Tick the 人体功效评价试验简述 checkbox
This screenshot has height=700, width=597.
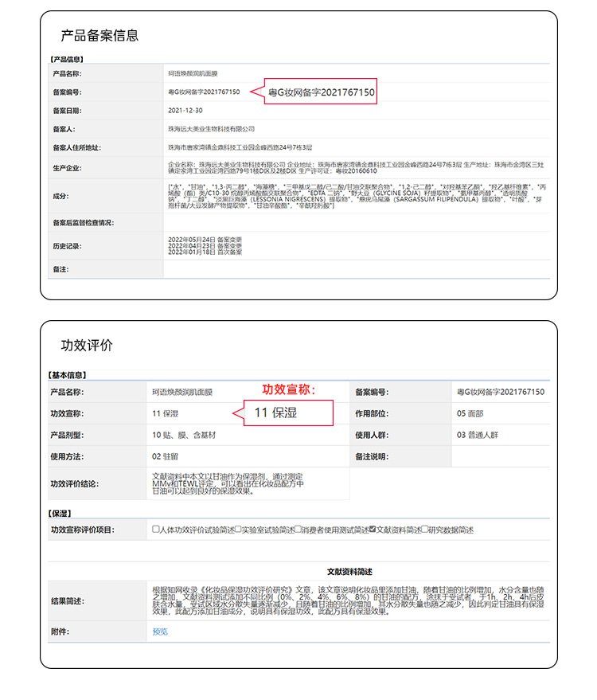(x=156, y=529)
